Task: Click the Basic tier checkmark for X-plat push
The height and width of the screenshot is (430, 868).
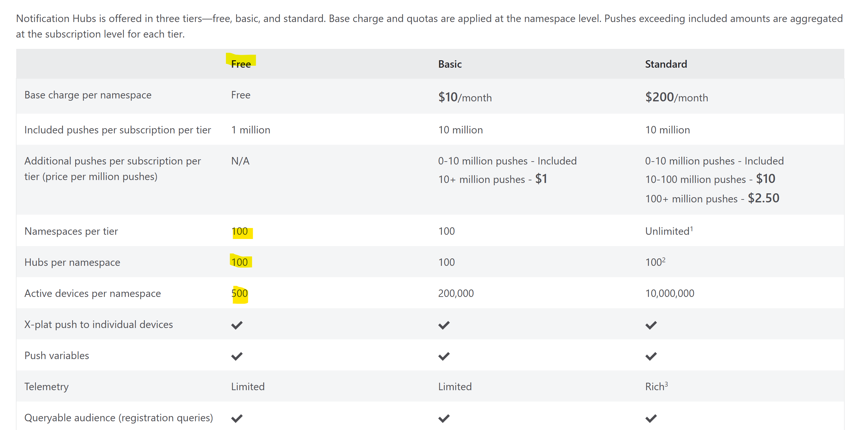Action: [444, 325]
